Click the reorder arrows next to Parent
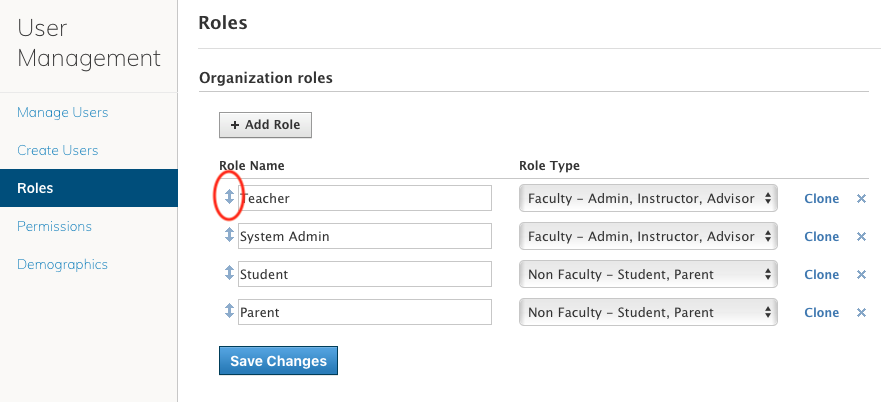Screen dimensions: 881x402 point(228,311)
